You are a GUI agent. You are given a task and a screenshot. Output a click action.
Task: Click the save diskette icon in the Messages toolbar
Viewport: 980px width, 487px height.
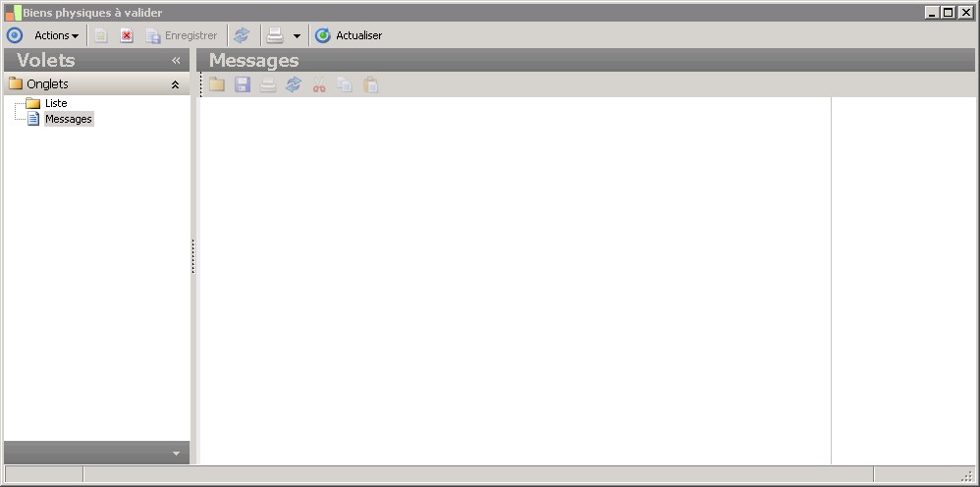point(243,84)
